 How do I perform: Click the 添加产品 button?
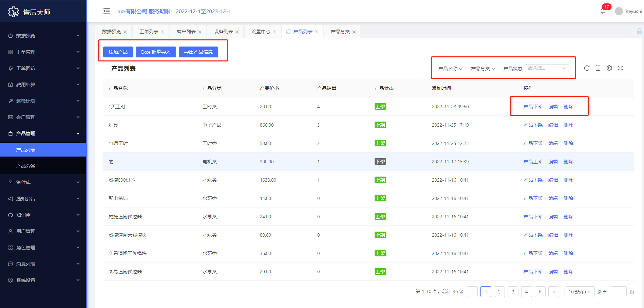click(118, 52)
